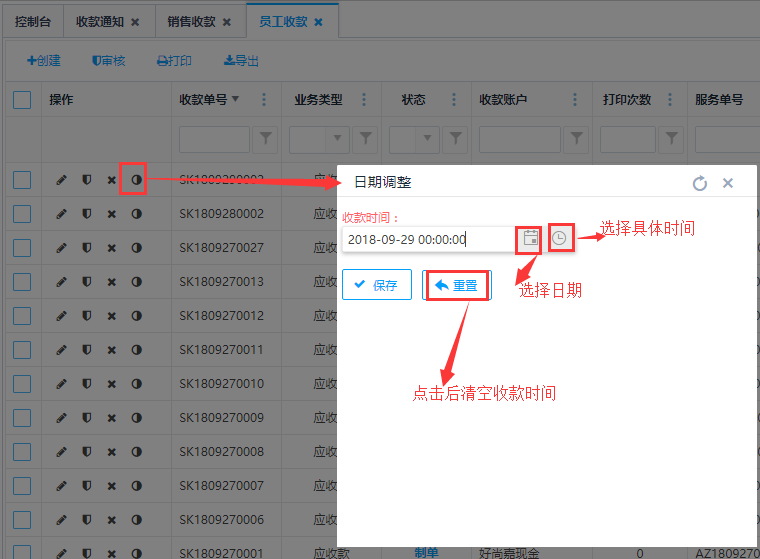Screen dimensions: 760x559
Task: Click the 收款时间 input field
Action: point(428,239)
